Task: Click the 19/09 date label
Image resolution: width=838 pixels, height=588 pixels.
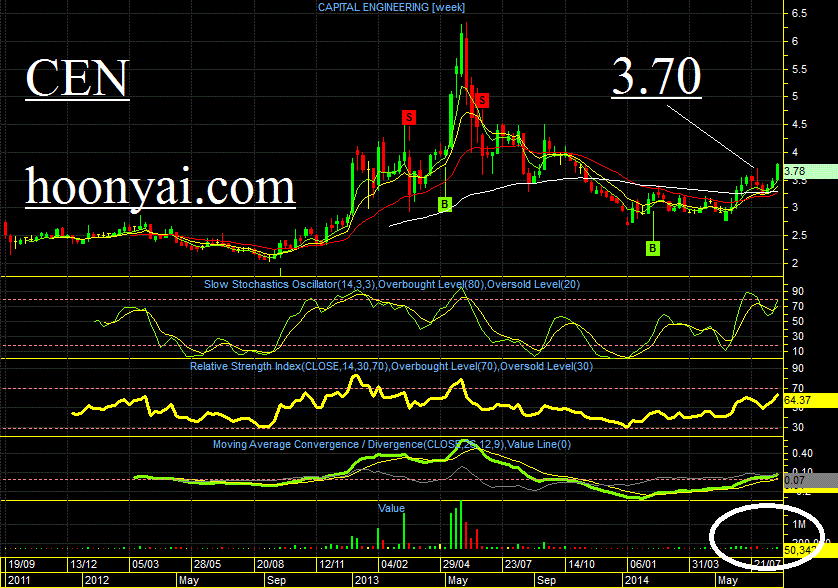Action: pyautogui.click(x=21, y=564)
